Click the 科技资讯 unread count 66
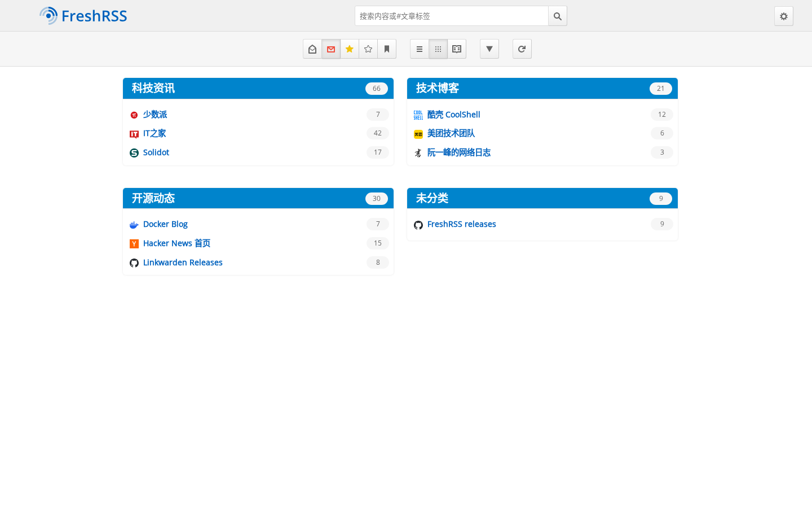The height and width of the screenshot is (508, 812). 377,89
